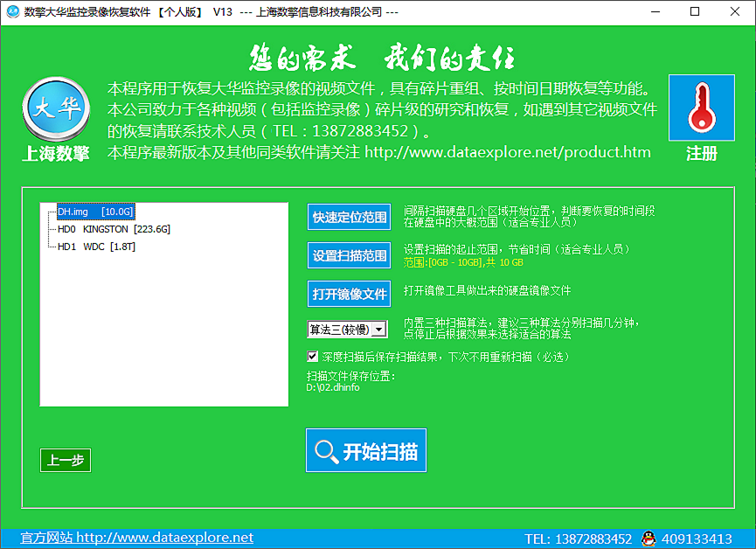This screenshot has width=756, height=549.
Task: Start scanning with 开始扫描 button
Action: coord(366,450)
